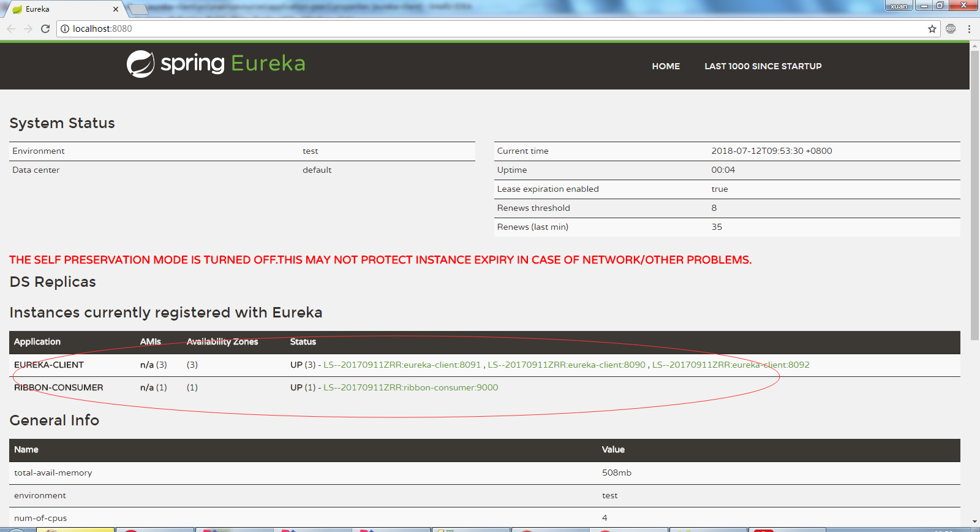Click the num-of-cpus value 4

605,518
